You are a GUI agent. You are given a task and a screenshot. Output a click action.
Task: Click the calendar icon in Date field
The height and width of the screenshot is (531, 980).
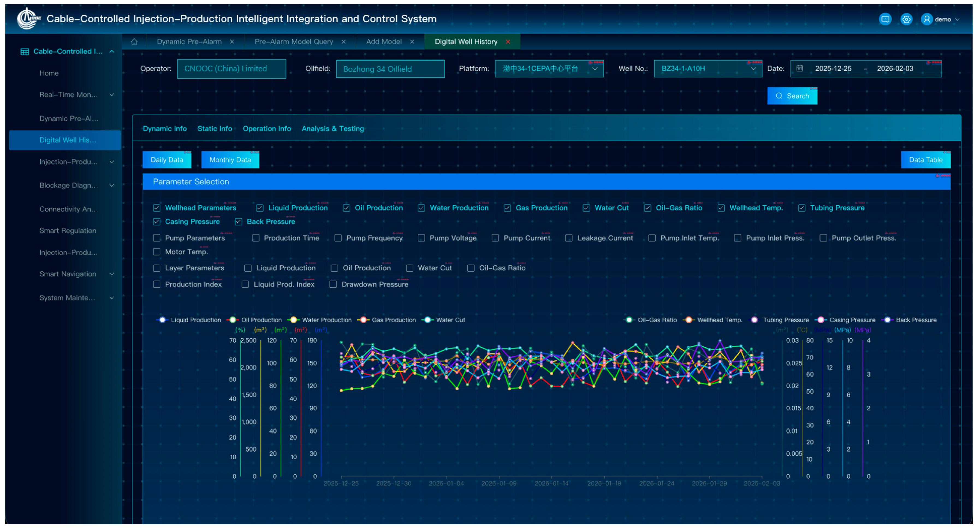[x=800, y=68]
